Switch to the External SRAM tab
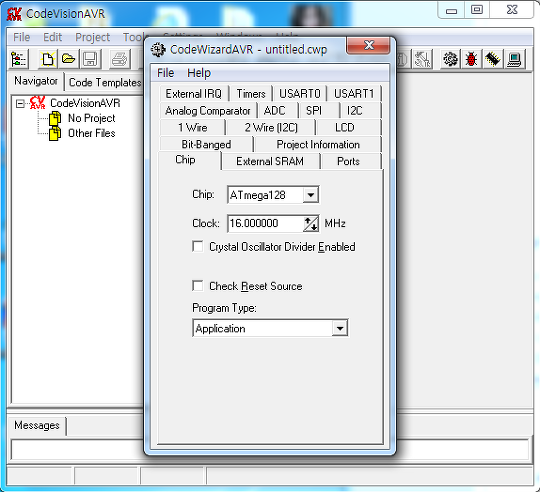 pyautogui.click(x=270, y=161)
